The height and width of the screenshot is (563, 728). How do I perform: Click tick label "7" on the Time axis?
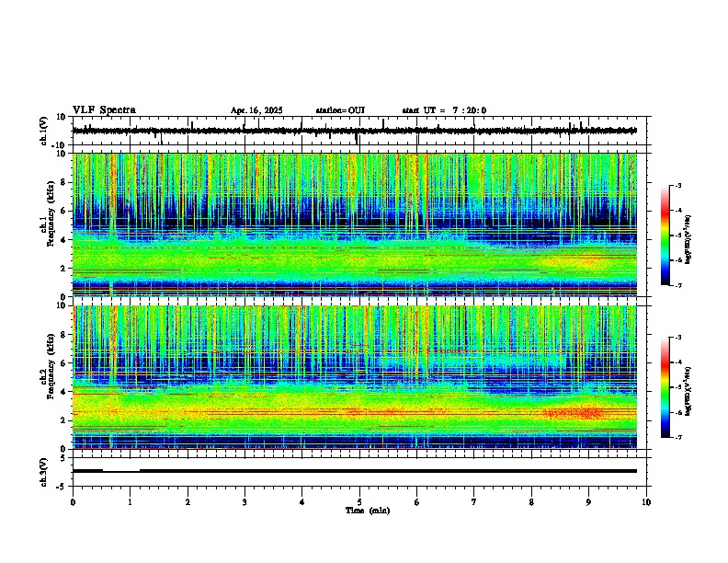474,502
